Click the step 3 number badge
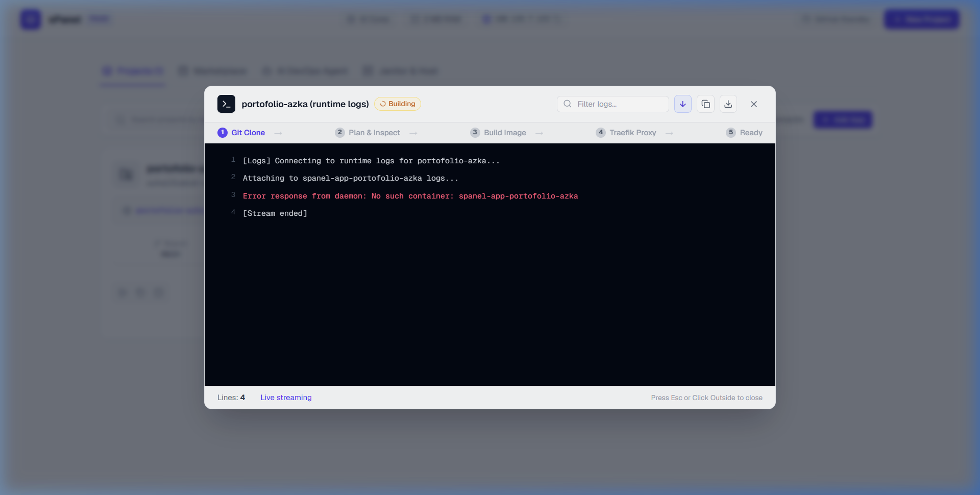 point(475,133)
